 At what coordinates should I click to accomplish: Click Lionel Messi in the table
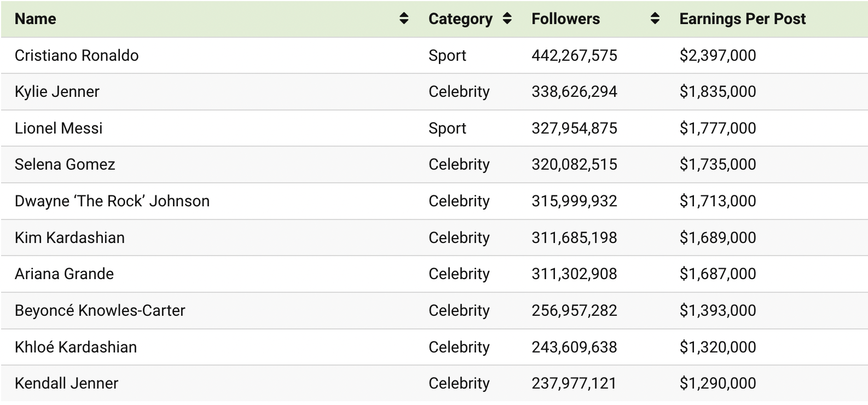(59, 128)
